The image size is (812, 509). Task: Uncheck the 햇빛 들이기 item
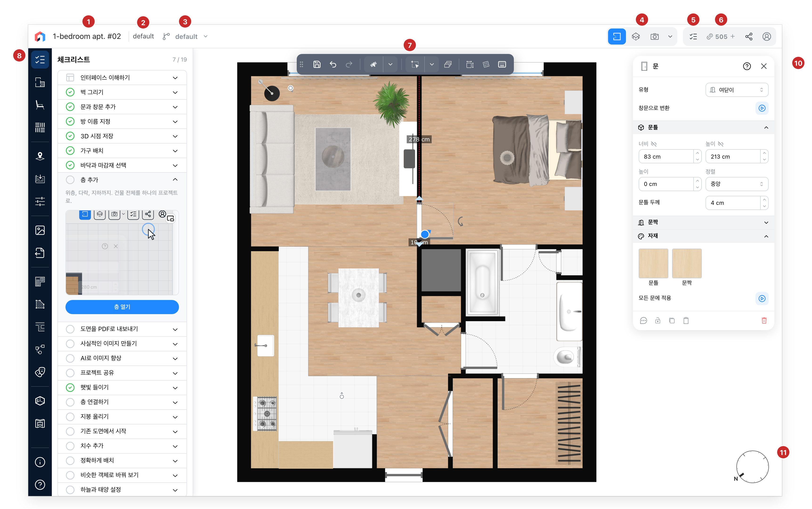(x=70, y=387)
